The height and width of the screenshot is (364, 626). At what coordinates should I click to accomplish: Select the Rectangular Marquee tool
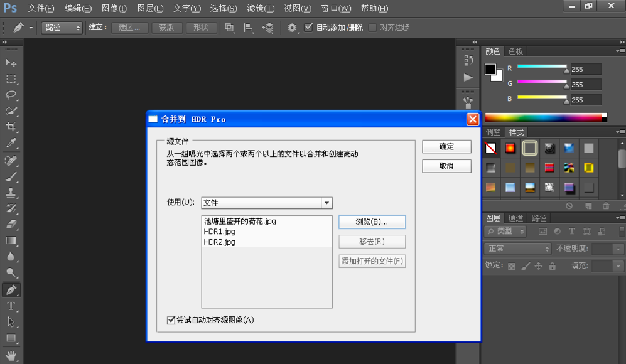pos(11,78)
